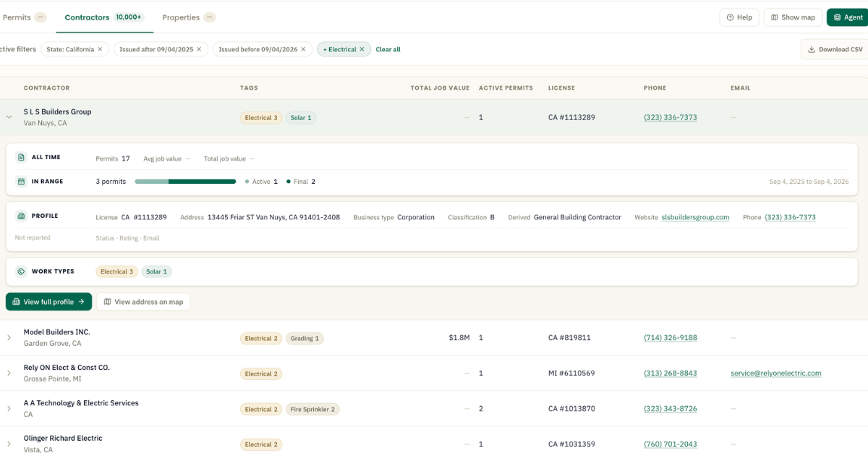
Task: Open the Help button
Action: 739,17
